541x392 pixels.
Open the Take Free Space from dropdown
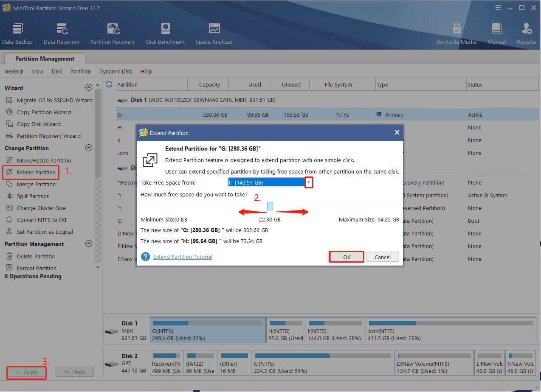point(309,182)
